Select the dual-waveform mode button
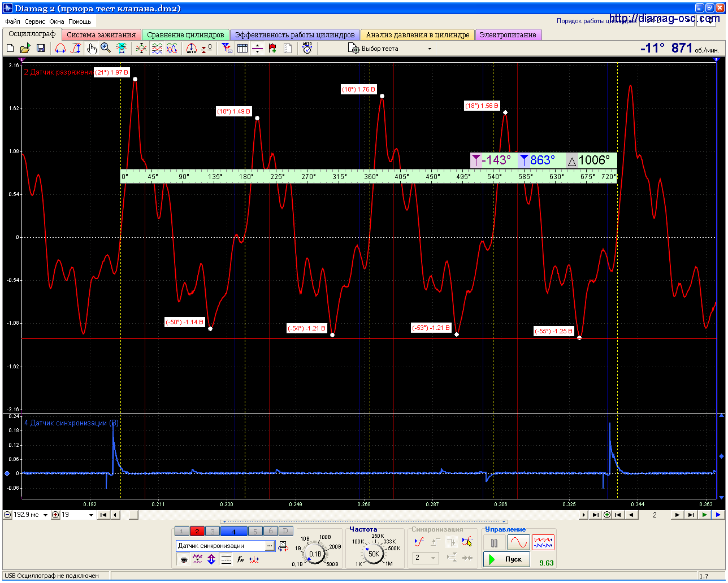 [543, 543]
